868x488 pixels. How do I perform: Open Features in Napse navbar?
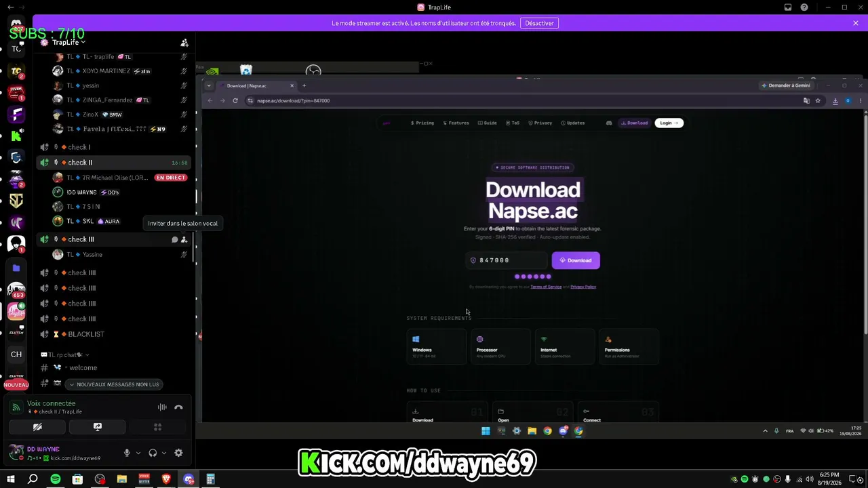coord(456,123)
